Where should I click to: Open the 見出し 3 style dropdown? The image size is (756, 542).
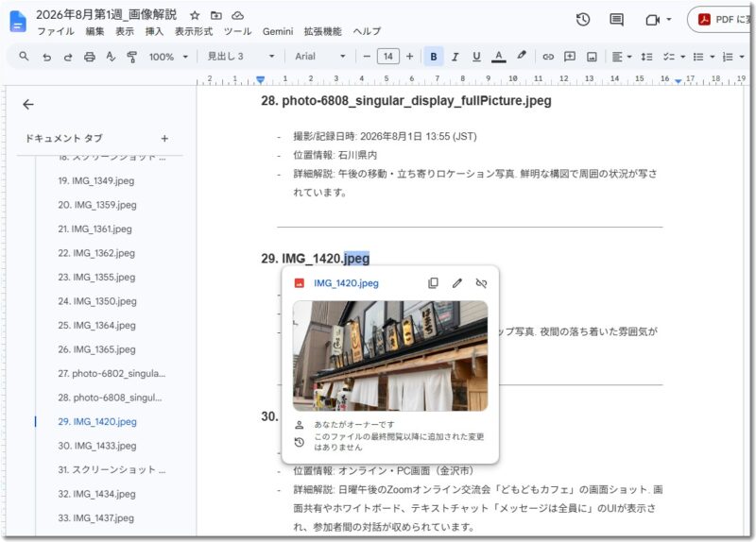click(240, 57)
